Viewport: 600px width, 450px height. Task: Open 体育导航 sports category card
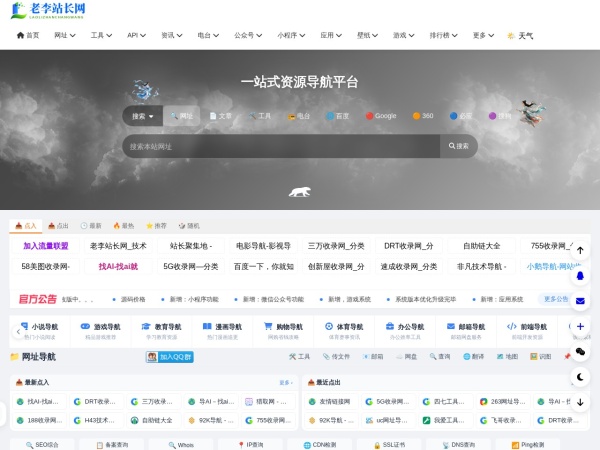point(344,331)
